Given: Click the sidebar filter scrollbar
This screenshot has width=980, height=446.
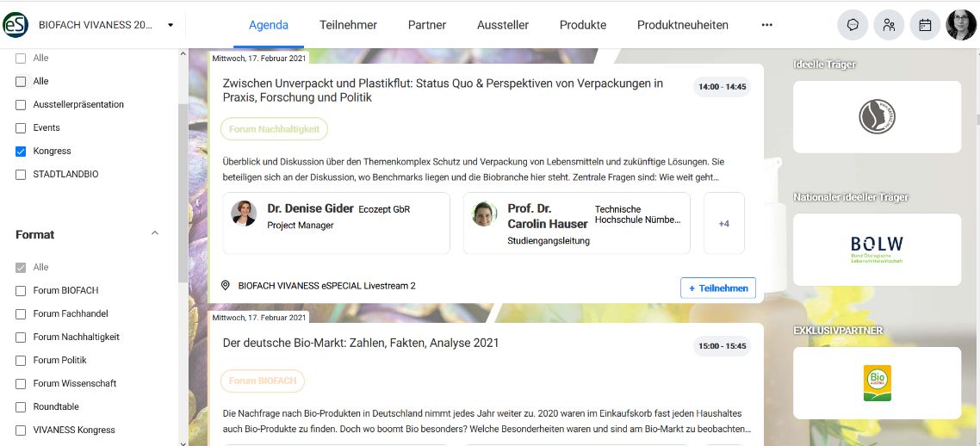Looking at the screenshot, I should click(x=182, y=189).
